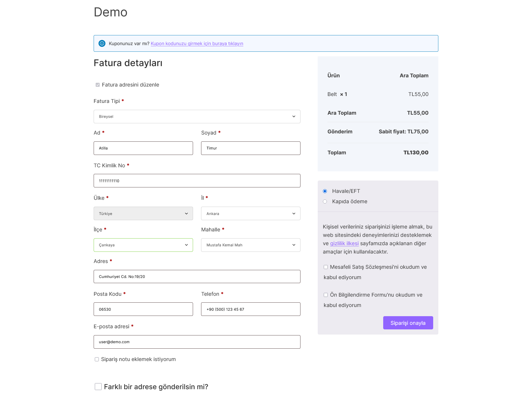
Task: Click the Ad input field
Action: coord(143,148)
